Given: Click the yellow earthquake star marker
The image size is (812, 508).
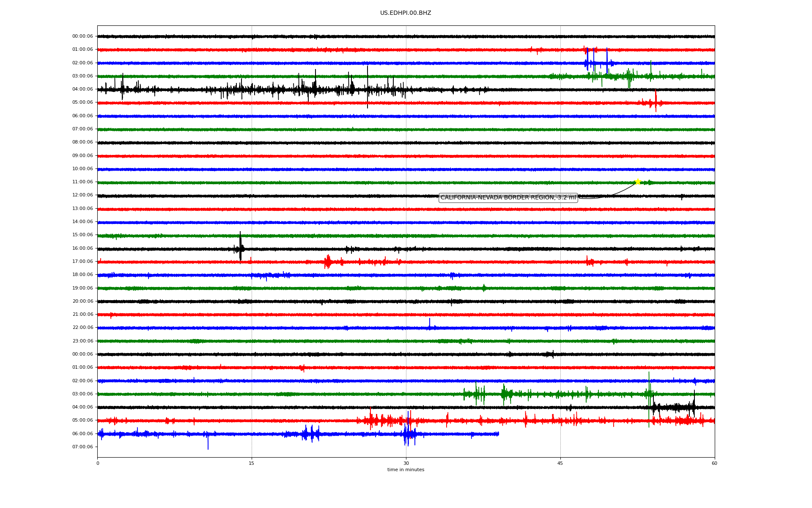Looking at the screenshot, I should (x=638, y=182).
